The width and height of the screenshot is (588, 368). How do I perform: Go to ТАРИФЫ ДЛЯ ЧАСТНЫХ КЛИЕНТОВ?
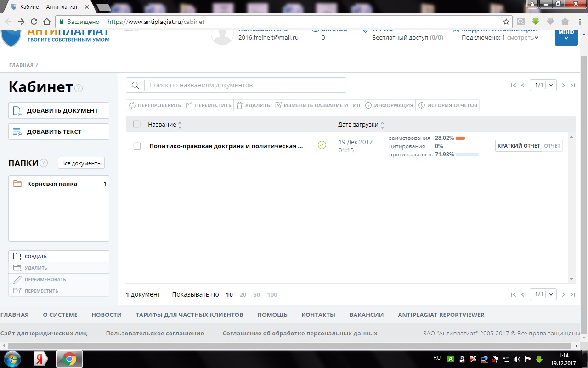click(x=189, y=315)
